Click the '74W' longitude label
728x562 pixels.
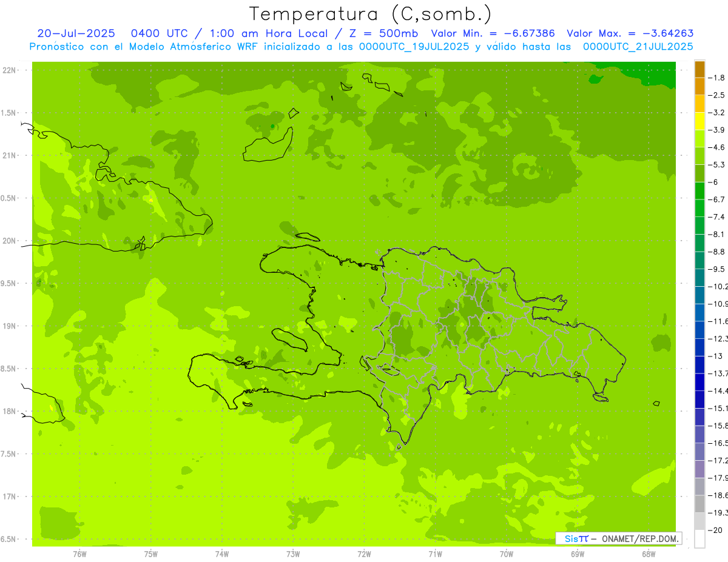click(222, 554)
